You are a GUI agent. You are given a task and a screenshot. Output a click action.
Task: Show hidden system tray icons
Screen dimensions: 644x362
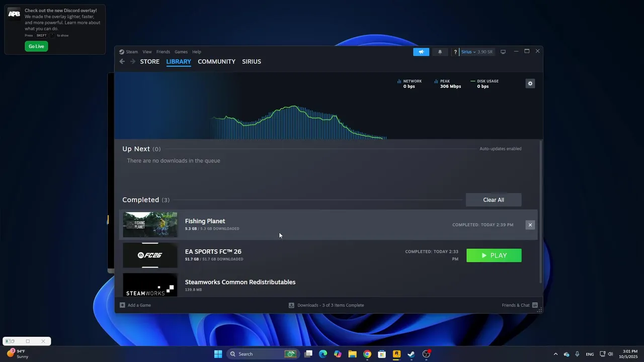pos(555,354)
